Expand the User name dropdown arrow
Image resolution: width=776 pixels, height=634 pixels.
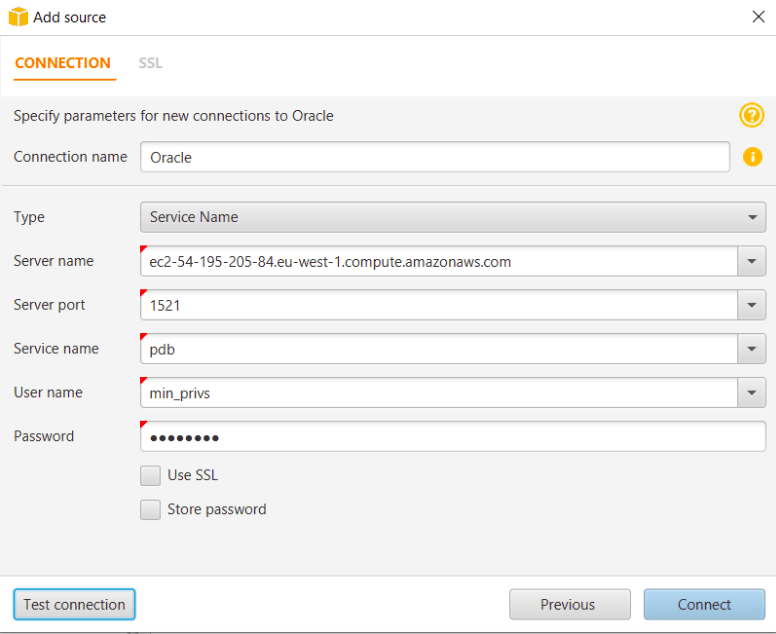coord(752,393)
